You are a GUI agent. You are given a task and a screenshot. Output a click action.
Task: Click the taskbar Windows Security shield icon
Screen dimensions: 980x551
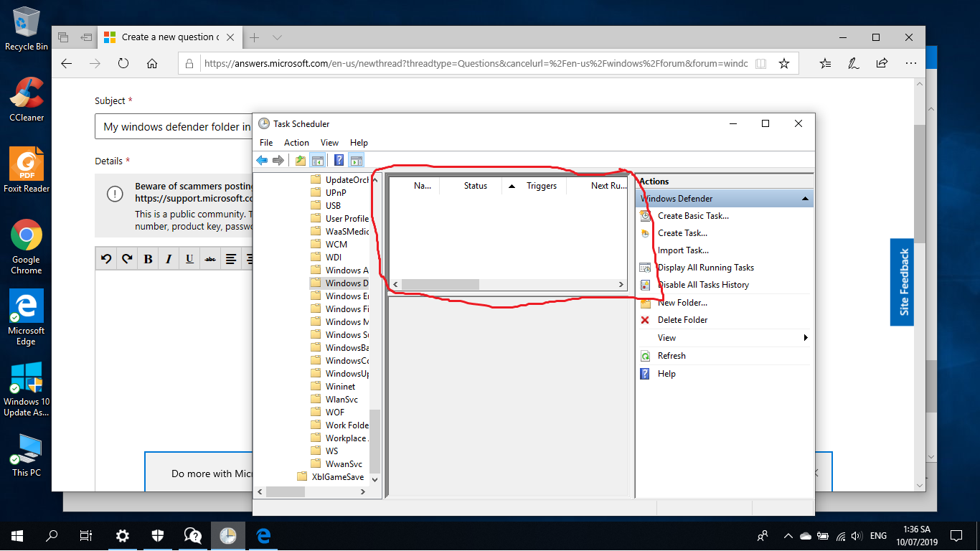click(158, 535)
